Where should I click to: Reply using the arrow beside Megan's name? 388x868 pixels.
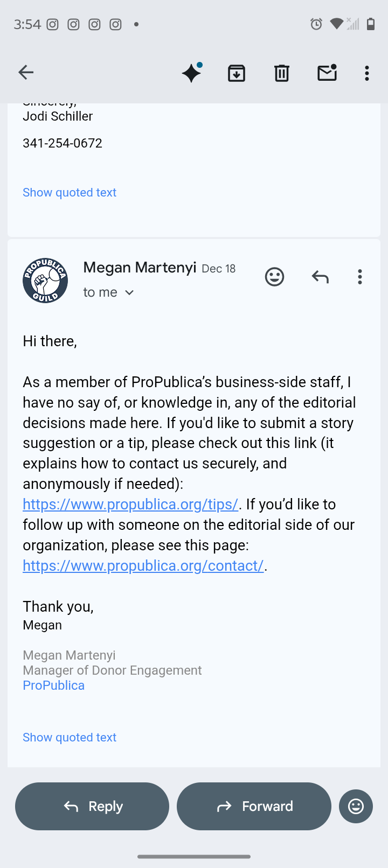[320, 277]
